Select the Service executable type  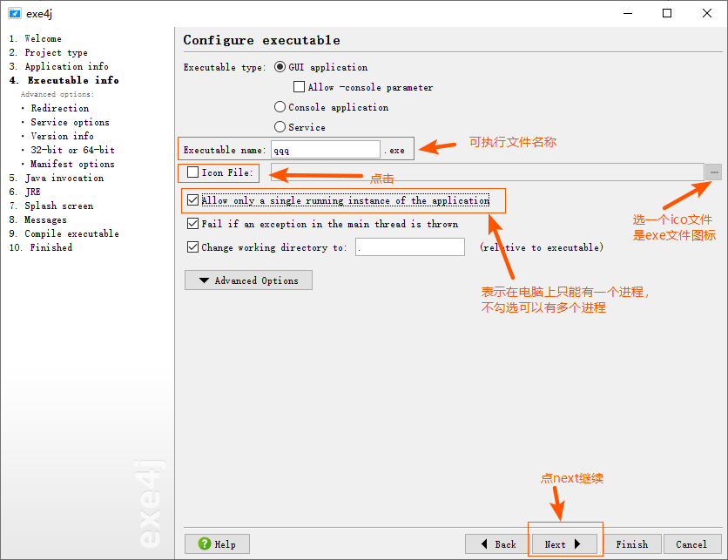click(x=280, y=127)
